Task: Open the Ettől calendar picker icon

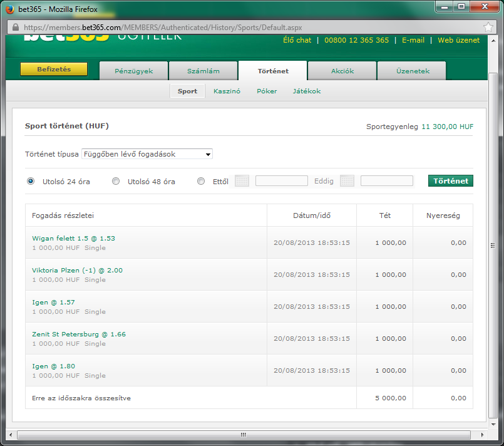Action: tap(242, 181)
